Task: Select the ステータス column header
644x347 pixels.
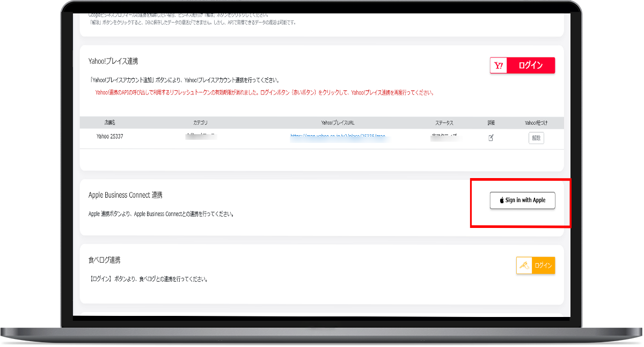Action: [444, 123]
